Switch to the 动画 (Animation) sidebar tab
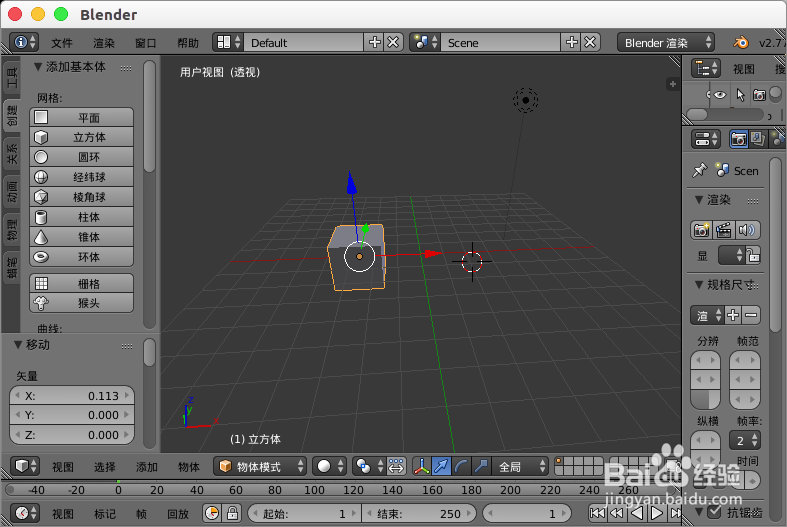Screen dimensions: 787x527 tap(11, 192)
